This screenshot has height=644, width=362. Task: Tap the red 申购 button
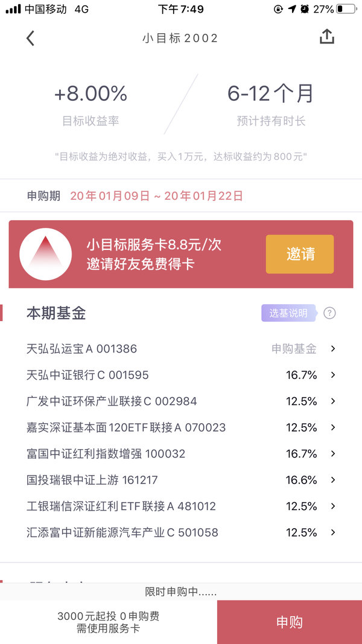290,622
